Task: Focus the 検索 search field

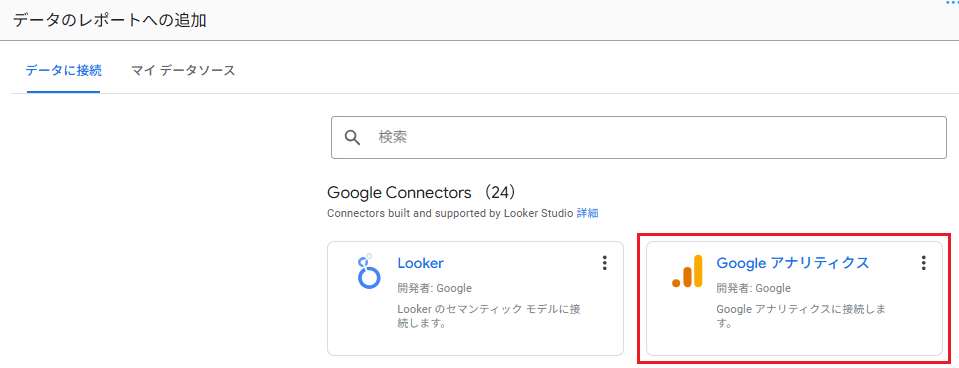Action: [x=639, y=138]
